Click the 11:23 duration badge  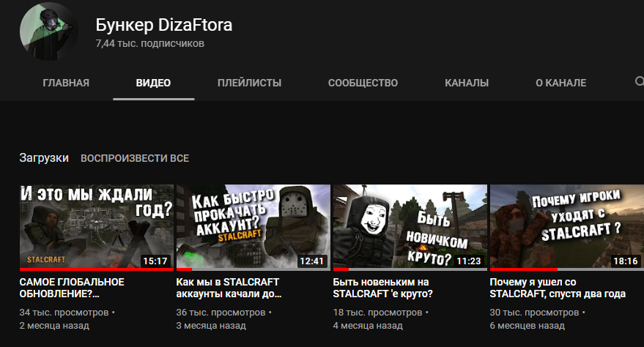point(469,261)
